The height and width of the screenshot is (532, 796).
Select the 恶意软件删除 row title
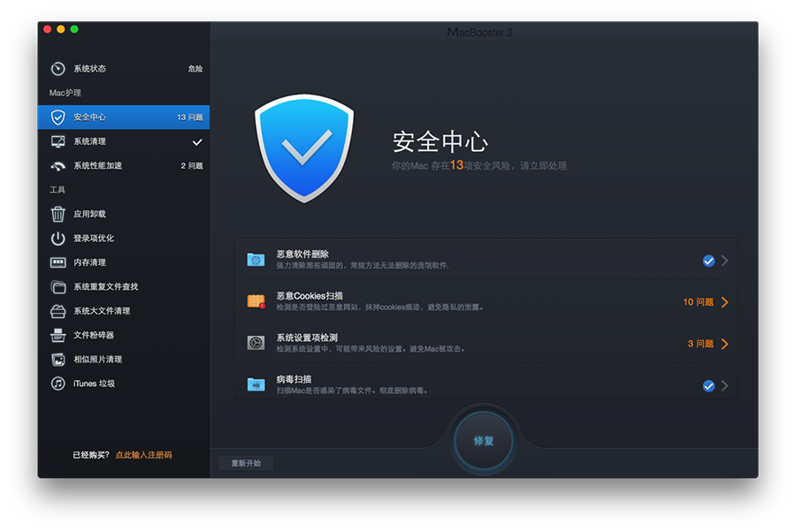click(302, 255)
